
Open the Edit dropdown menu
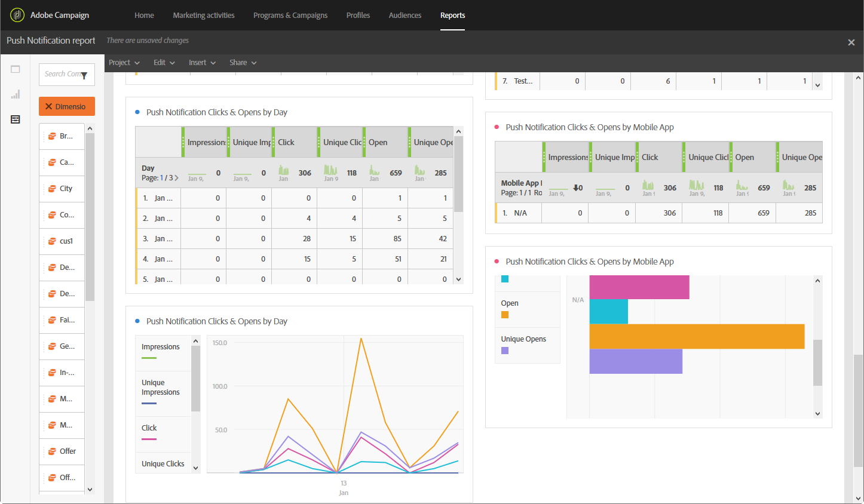click(164, 63)
